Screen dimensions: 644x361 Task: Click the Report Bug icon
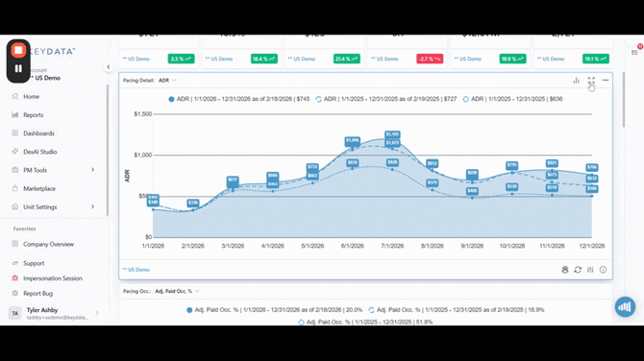(15, 294)
